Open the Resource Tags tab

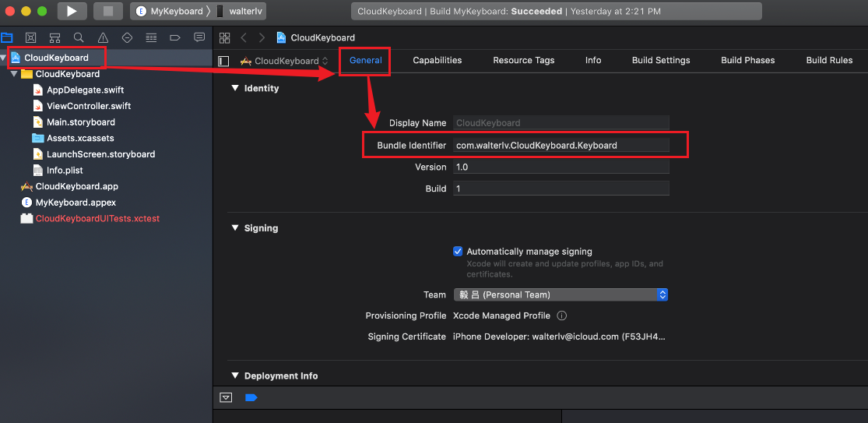(x=524, y=60)
